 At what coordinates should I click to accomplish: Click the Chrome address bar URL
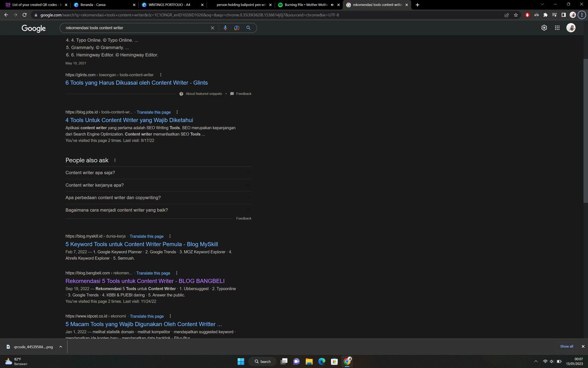point(189,15)
